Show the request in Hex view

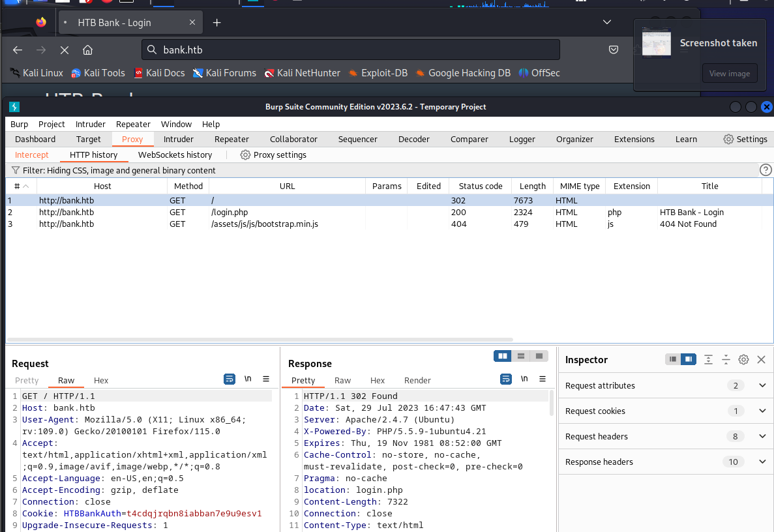pos(101,381)
